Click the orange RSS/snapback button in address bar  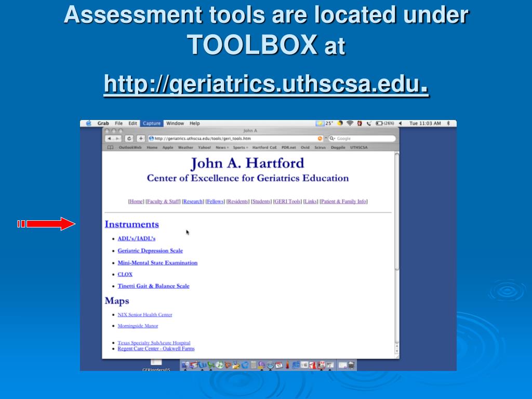point(320,139)
